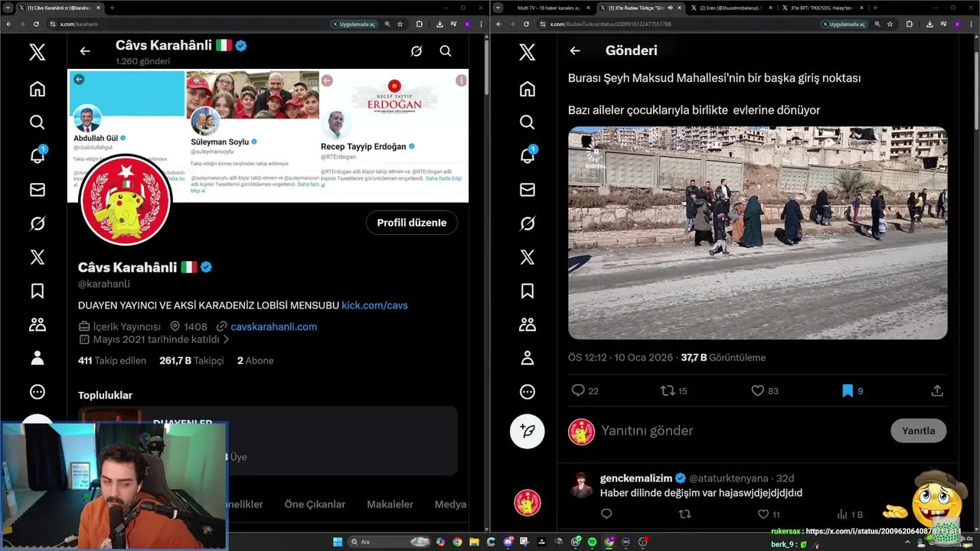Open More options circle in left window sidebar

37,392
